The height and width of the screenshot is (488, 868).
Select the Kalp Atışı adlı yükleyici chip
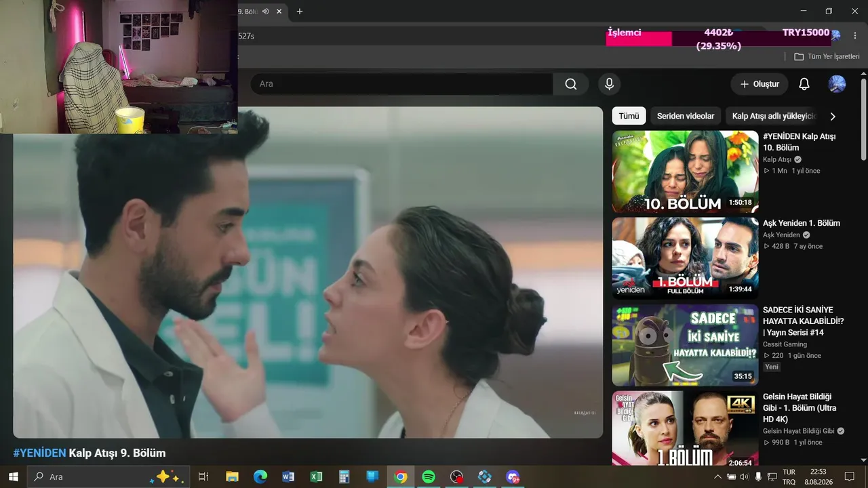pos(774,116)
